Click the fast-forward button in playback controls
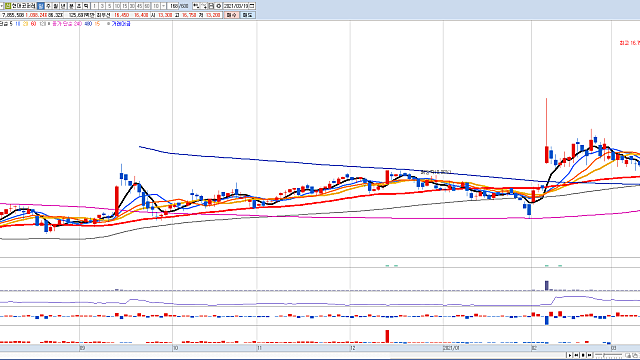The height and width of the screenshot is (360, 640). [589, 355]
